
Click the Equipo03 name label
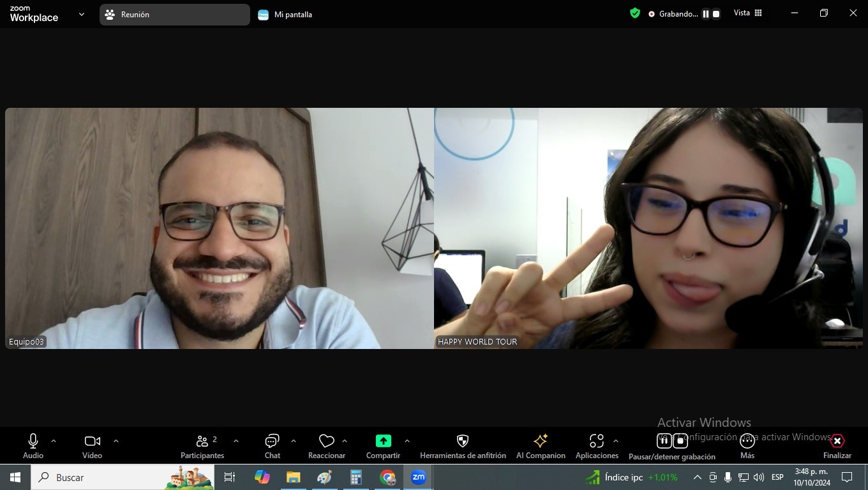[27, 342]
